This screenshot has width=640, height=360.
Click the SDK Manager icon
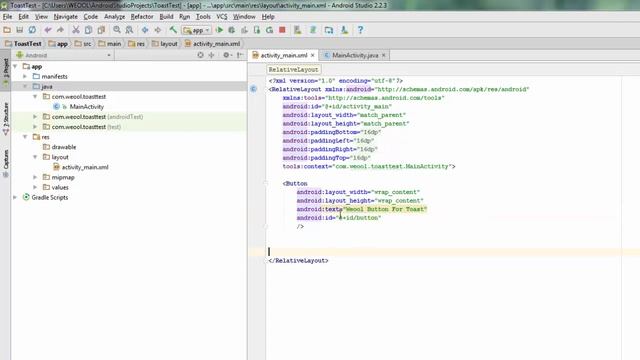coord(344,30)
